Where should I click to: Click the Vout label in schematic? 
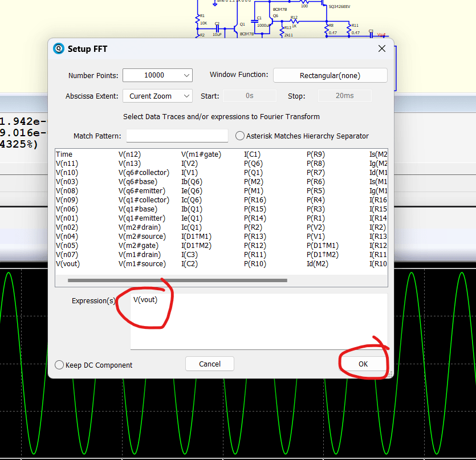[x=381, y=35]
